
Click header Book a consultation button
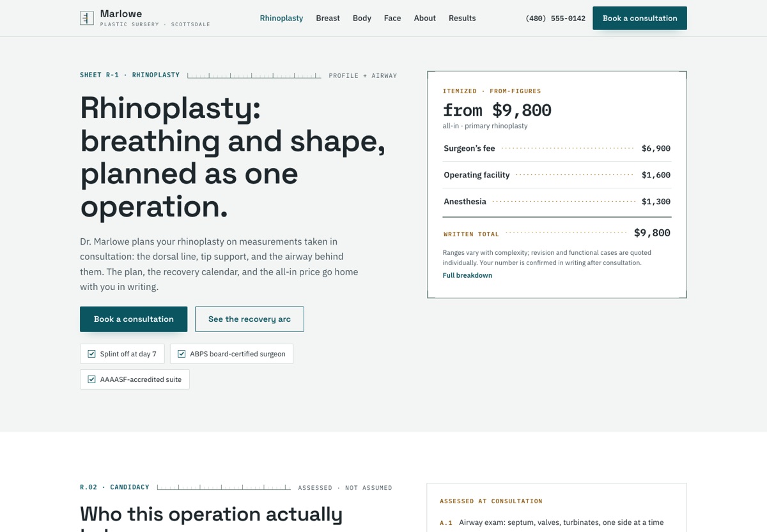point(640,18)
